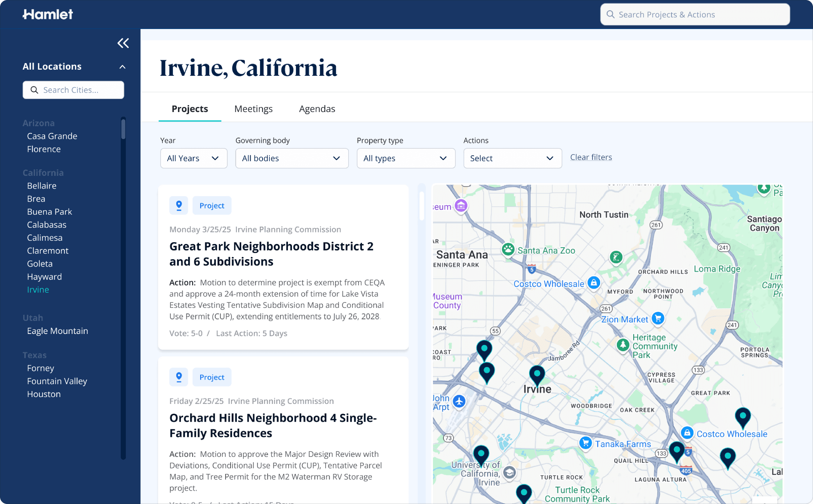The height and width of the screenshot is (504, 813).
Task: Collapse the sidebar with double-chevron icon
Action: coord(123,43)
